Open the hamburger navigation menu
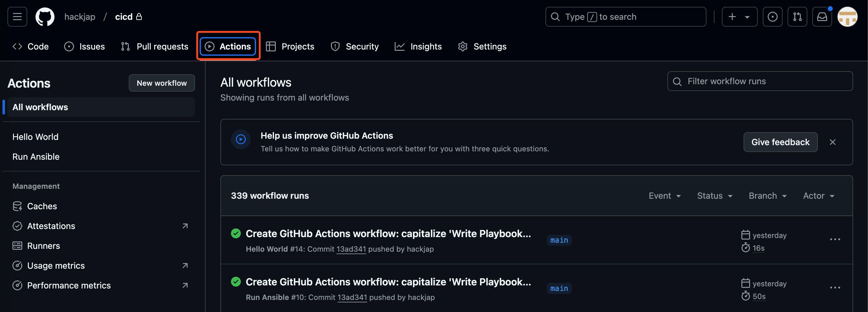Image resolution: width=868 pixels, height=312 pixels. (17, 17)
